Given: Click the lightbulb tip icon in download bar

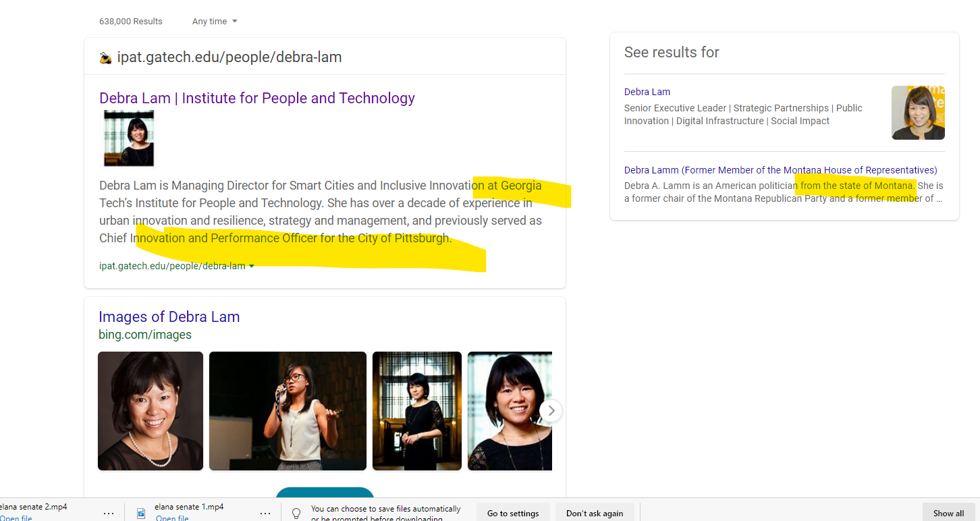Looking at the screenshot, I should pyautogui.click(x=296, y=514).
